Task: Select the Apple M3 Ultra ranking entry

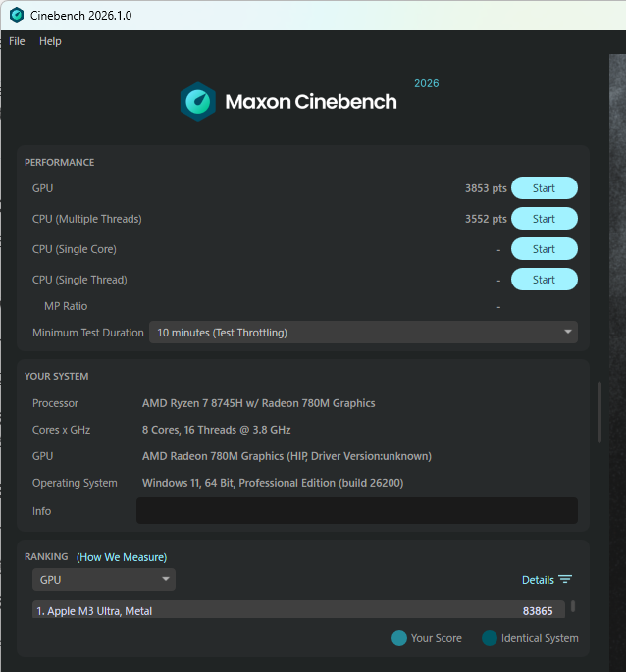Action: click(298, 610)
